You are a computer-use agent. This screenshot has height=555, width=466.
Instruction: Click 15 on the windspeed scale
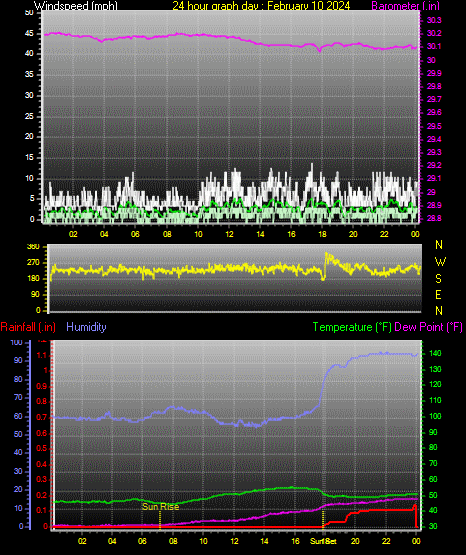[x=29, y=157]
